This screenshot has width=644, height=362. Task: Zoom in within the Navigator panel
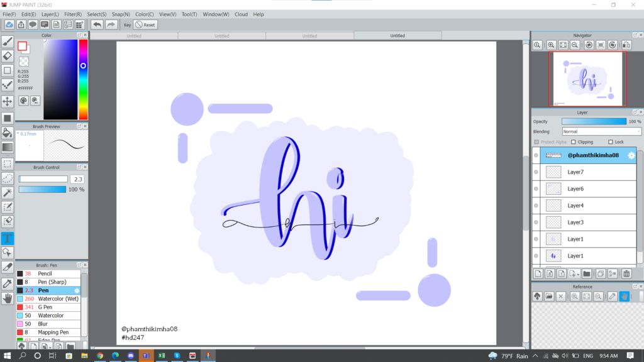coord(551,45)
